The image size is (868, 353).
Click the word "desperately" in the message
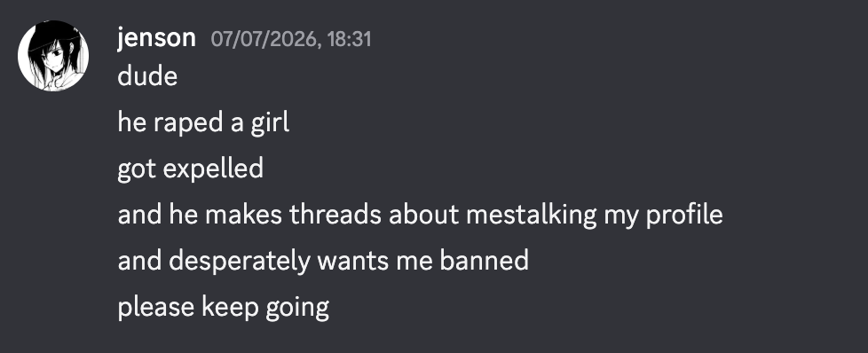coord(240,261)
